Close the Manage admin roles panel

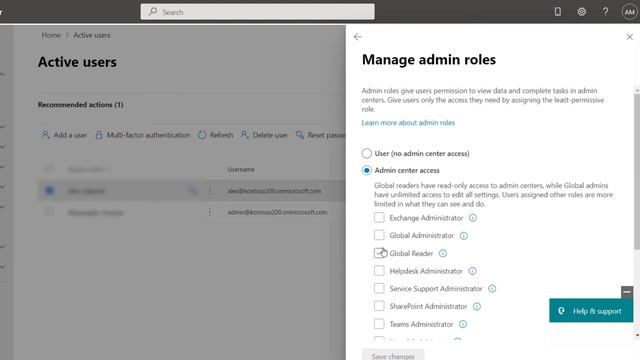(629, 37)
